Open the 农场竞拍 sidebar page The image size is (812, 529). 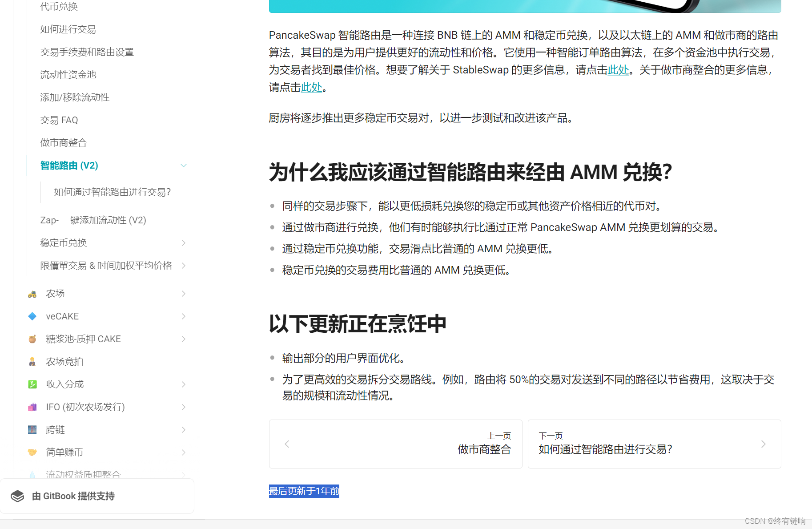64,362
